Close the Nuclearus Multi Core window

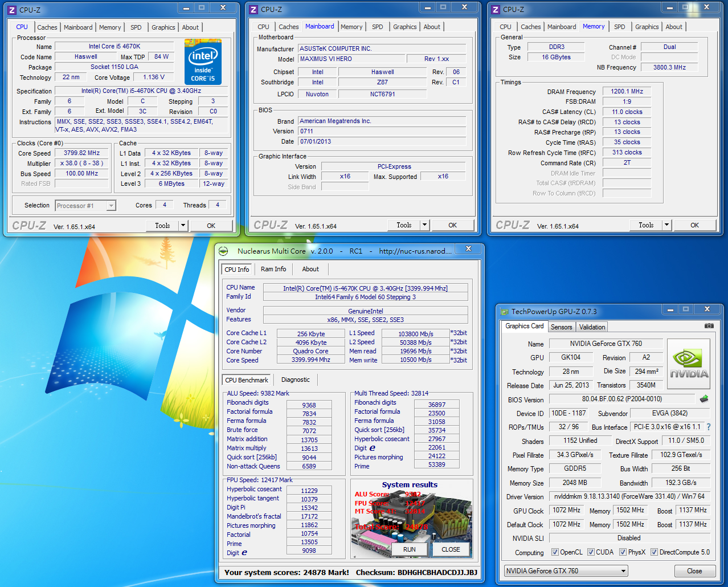pos(468,249)
